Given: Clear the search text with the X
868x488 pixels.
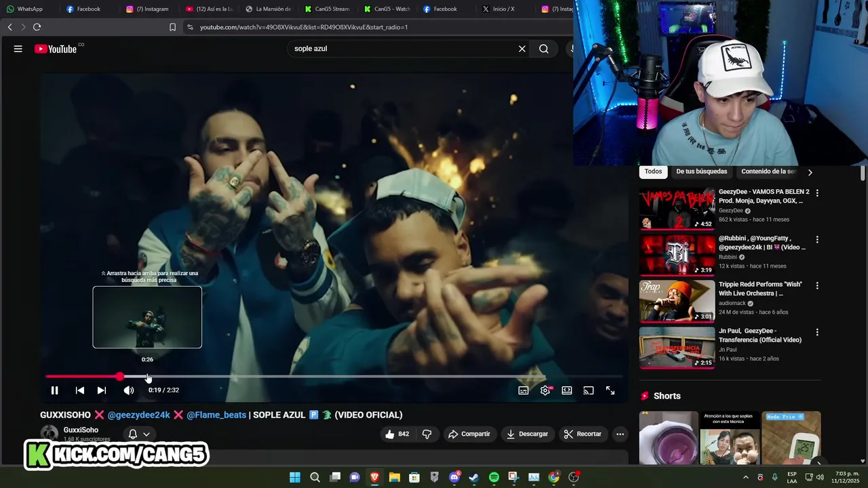Looking at the screenshot, I should [522, 49].
